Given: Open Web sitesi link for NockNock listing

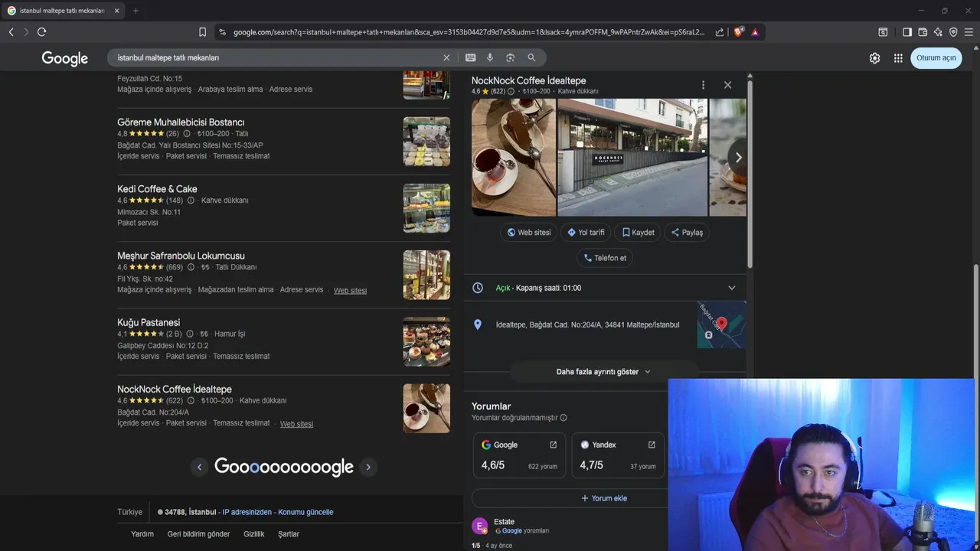Looking at the screenshot, I should 296,424.
